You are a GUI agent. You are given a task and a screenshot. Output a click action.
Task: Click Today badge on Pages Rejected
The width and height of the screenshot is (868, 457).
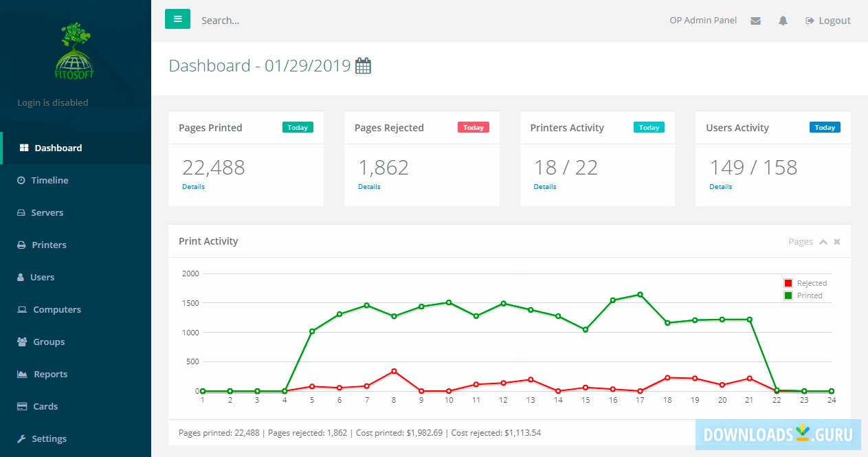tap(474, 127)
